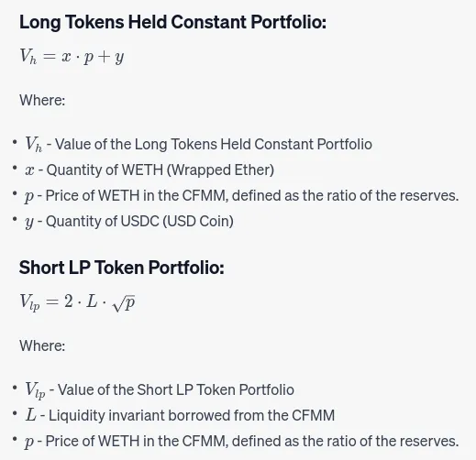The height and width of the screenshot is (460, 476).
Task: Click the x symbol before Quantity of WETH
Action: point(29,170)
